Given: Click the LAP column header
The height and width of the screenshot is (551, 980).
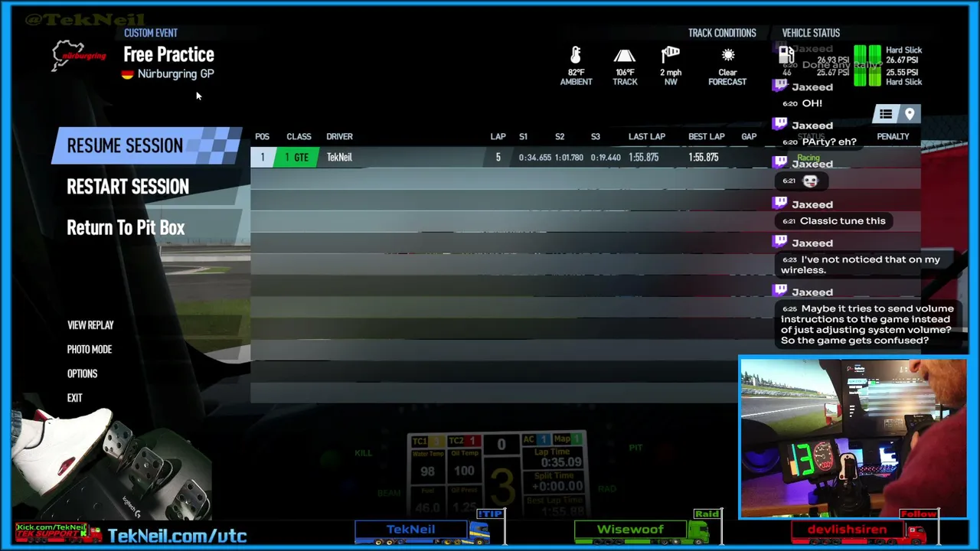Looking at the screenshot, I should point(498,137).
